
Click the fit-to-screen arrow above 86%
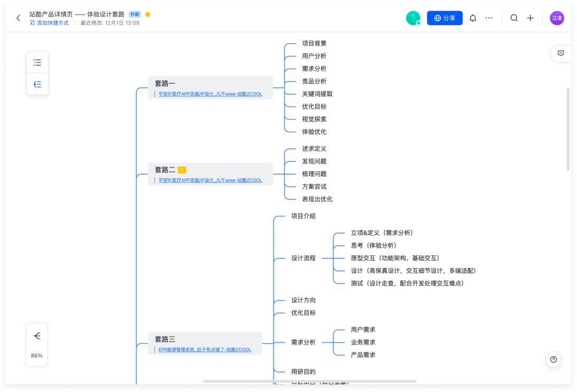point(37,336)
